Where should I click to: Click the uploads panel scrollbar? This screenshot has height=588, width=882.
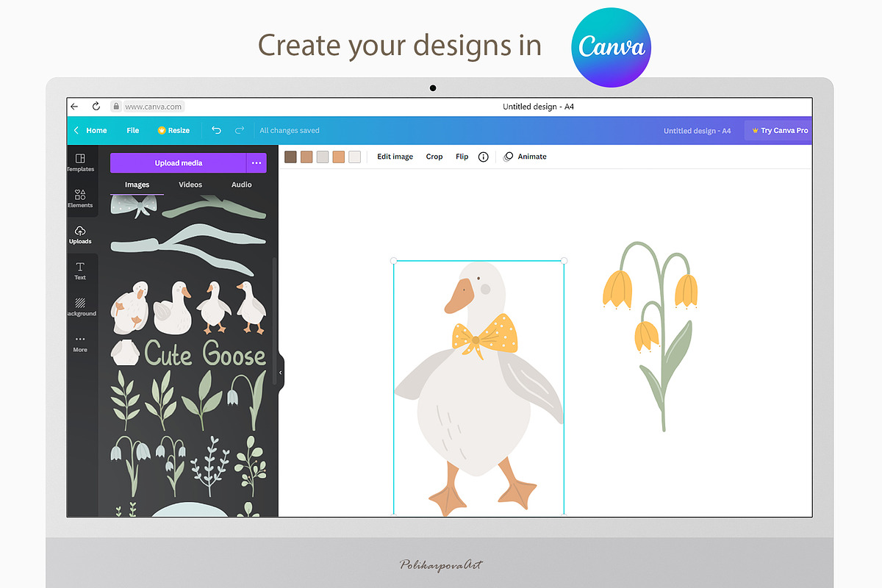(275, 320)
